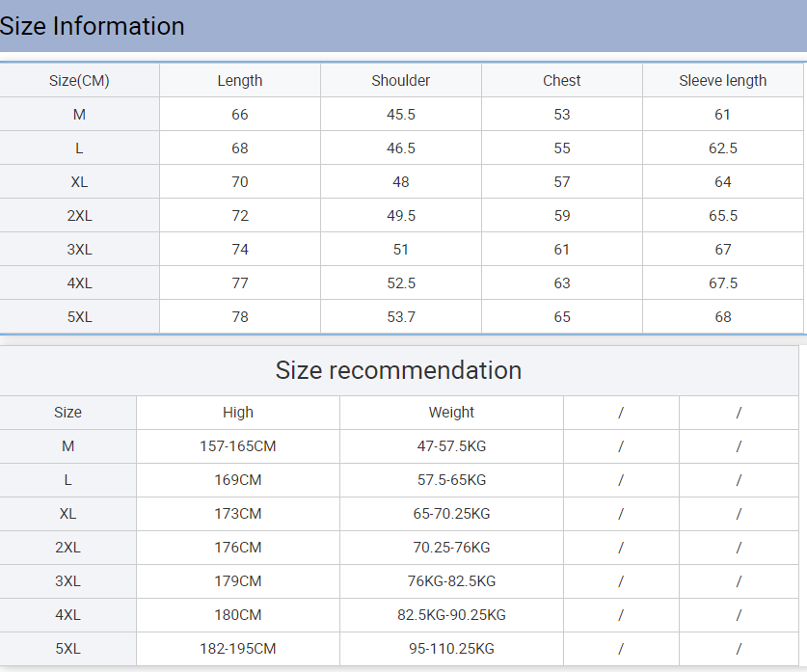807x672 pixels.
Task: Click the 62.5 sleeve length cell
Action: 722,148
